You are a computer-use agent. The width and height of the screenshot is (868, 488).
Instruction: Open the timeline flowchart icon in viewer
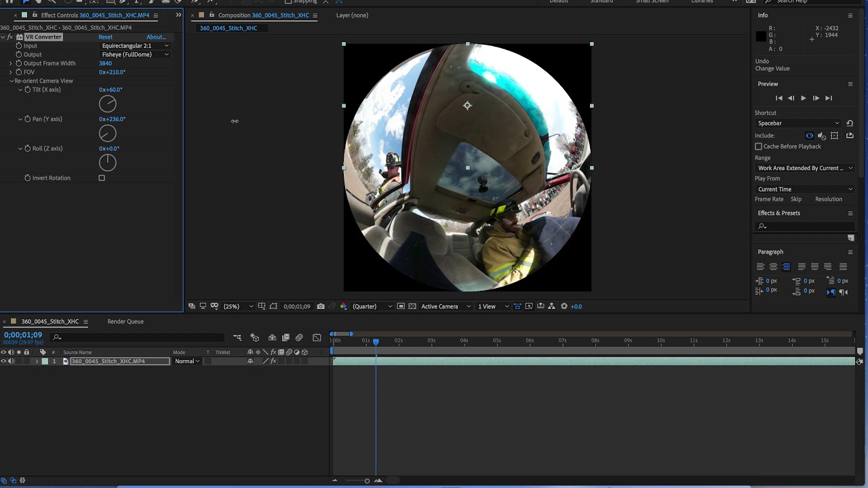(x=551, y=306)
